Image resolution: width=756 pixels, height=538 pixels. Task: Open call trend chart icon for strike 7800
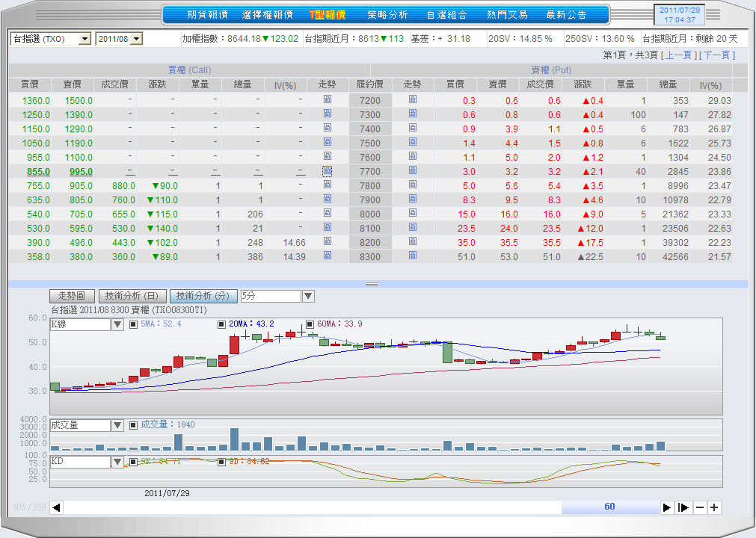(328, 185)
